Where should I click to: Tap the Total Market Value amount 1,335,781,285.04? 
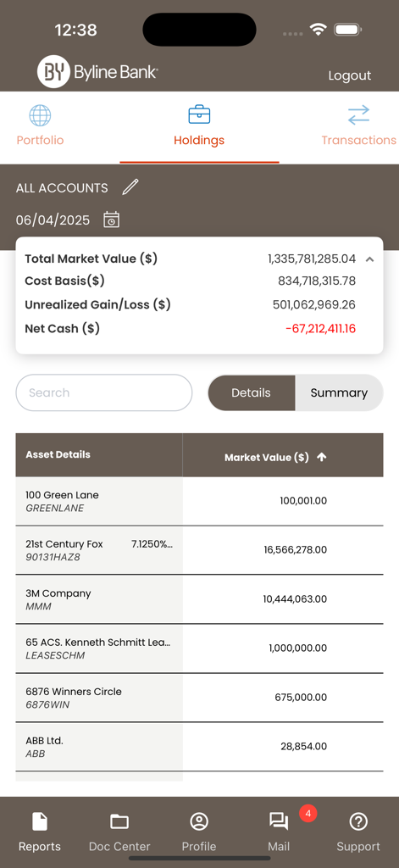pos(312,259)
